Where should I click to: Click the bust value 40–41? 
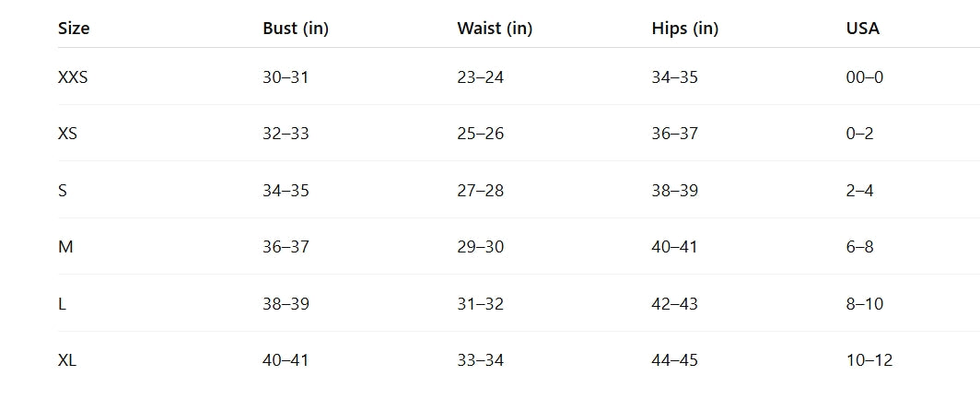(286, 360)
